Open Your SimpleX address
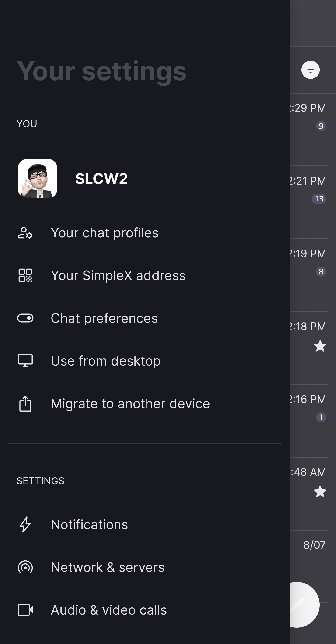 tap(118, 275)
